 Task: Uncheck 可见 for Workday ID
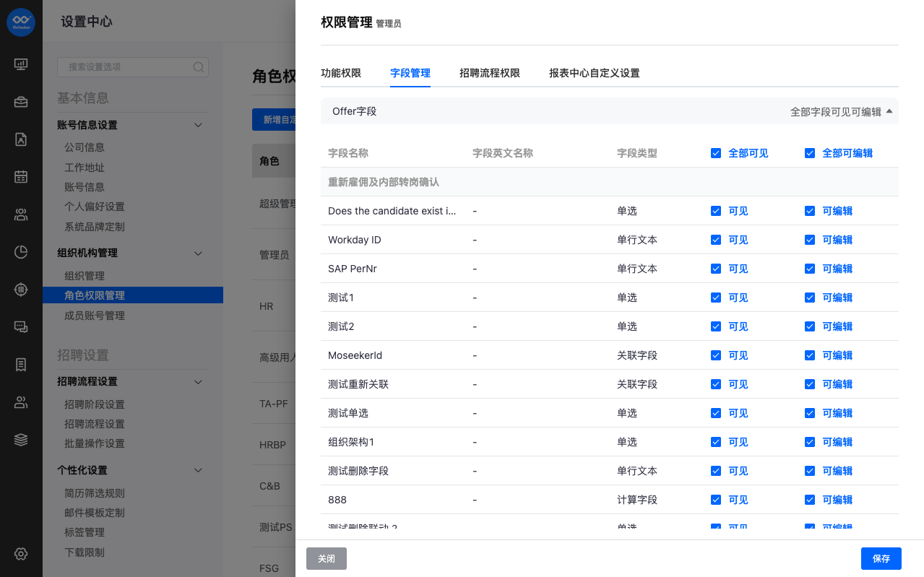click(x=716, y=240)
